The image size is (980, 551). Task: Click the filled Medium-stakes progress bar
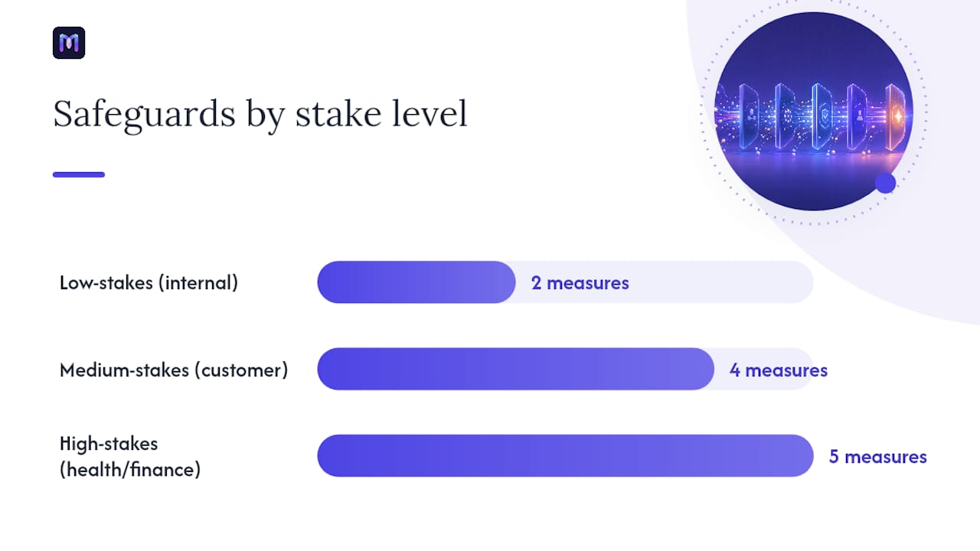pyautogui.click(x=516, y=369)
